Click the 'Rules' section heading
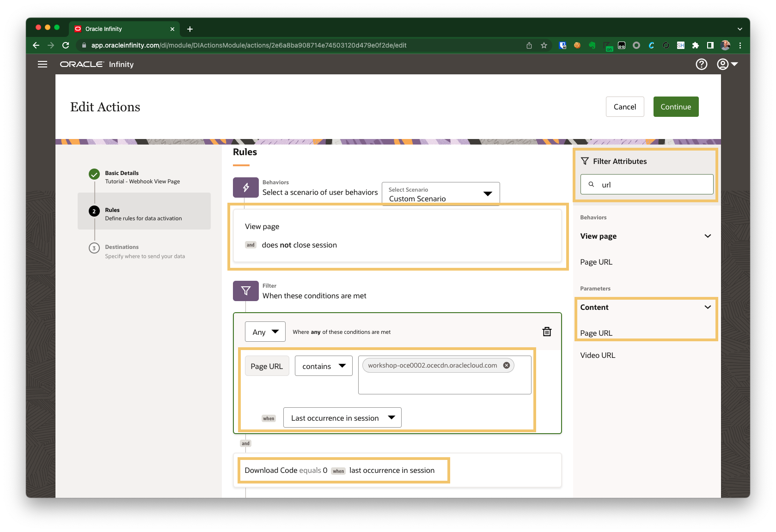Screen dimensions: 776x532 point(245,152)
